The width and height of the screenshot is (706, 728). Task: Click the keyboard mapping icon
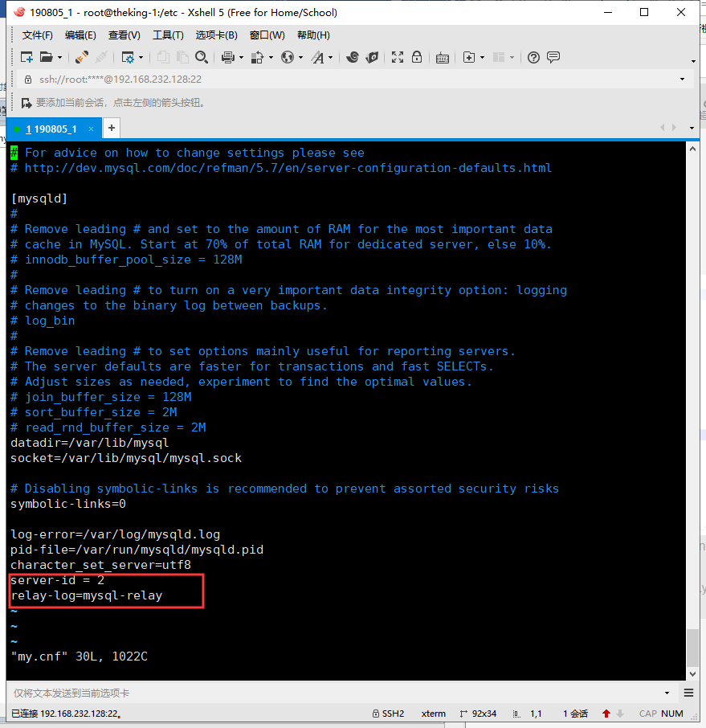pyautogui.click(x=443, y=58)
